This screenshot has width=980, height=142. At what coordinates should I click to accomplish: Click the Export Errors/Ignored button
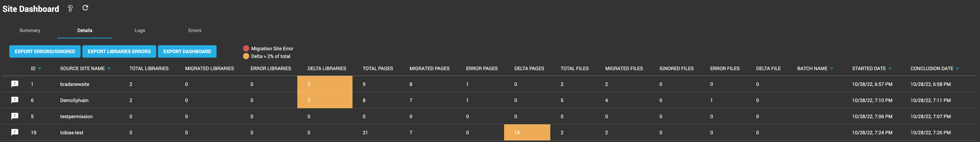(x=45, y=51)
